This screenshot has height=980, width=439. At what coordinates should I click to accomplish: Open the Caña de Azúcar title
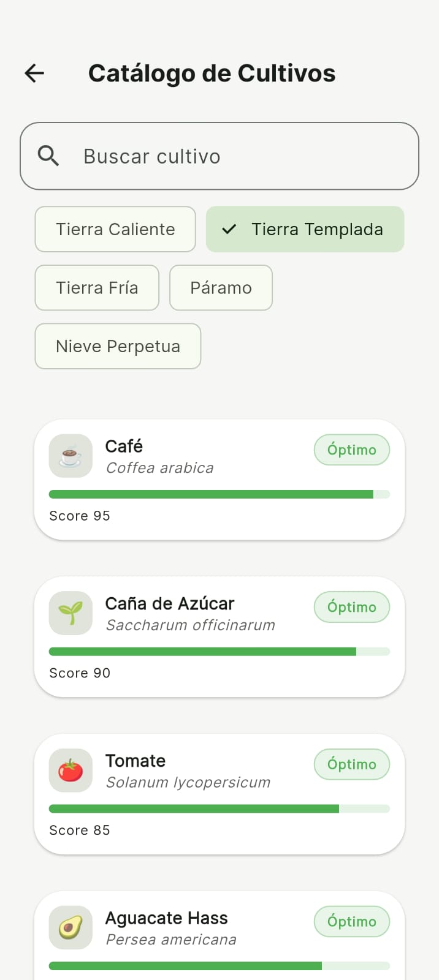(170, 604)
